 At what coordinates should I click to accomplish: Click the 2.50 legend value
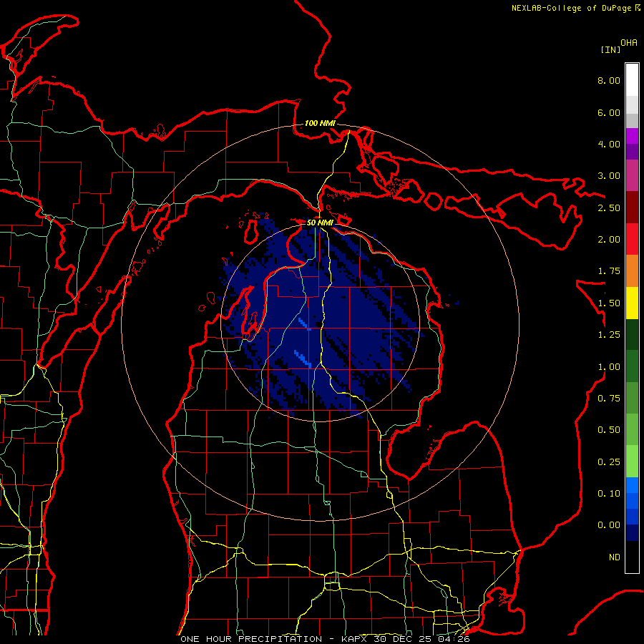(609, 208)
